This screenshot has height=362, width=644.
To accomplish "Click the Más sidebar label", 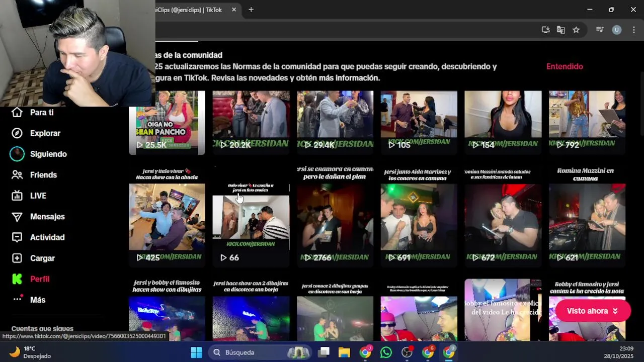I will [38, 300].
